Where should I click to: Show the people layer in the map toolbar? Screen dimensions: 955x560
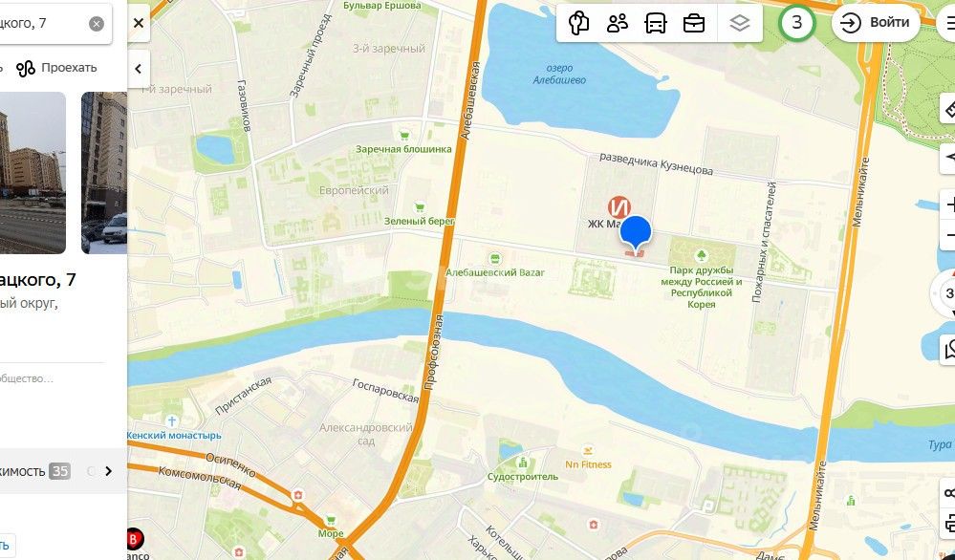tap(617, 23)
